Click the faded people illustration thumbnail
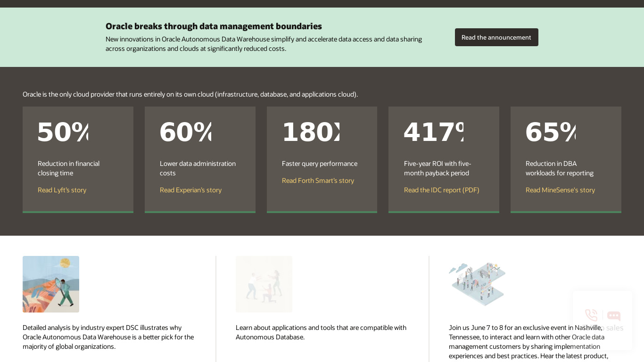The image size is (644, 362). point(264,284)
